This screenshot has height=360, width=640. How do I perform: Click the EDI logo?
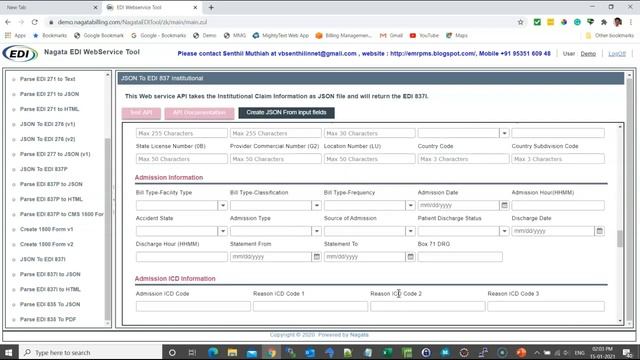[20, 53]
